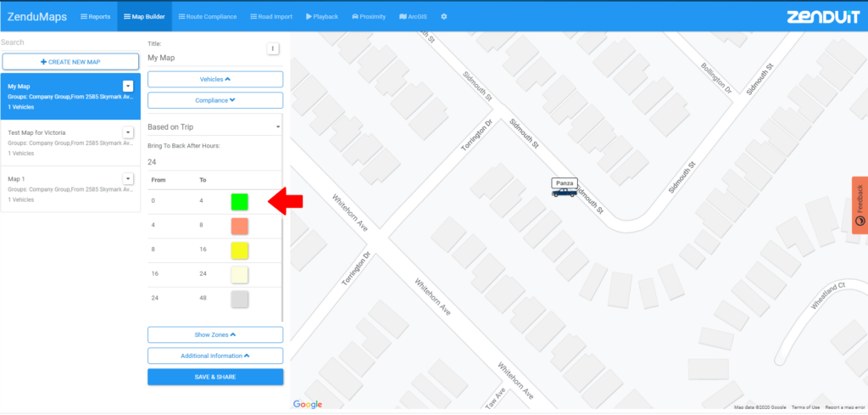Click the Panza vehicle truck icon on map
The height and width of the screenshot is (415, 868).
point(564,193)
